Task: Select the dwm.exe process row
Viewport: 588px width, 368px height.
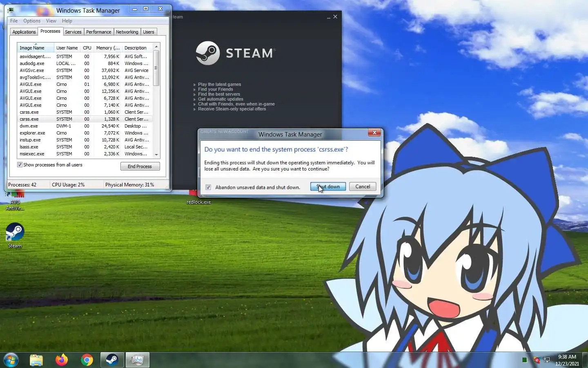Action: (x=85, y=126)
